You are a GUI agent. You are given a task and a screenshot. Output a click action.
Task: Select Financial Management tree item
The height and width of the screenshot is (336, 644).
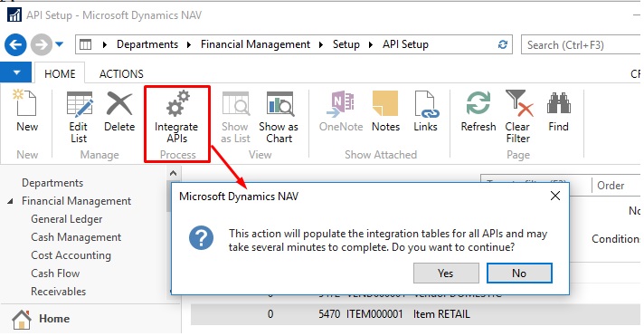76,201
